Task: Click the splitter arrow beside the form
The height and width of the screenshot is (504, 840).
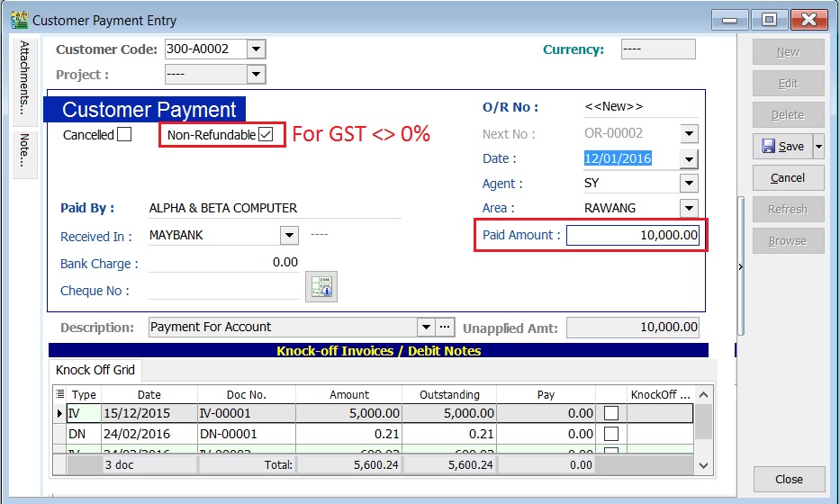Action: point(740,266)
